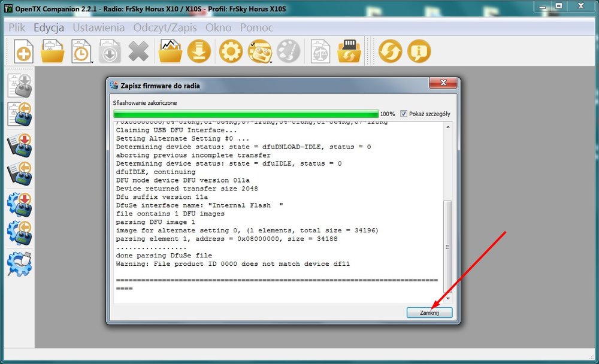Click 'Claiming USB DFU Interface...' line
The width and height of the screenshot is (599, 364).
(176, 131)
